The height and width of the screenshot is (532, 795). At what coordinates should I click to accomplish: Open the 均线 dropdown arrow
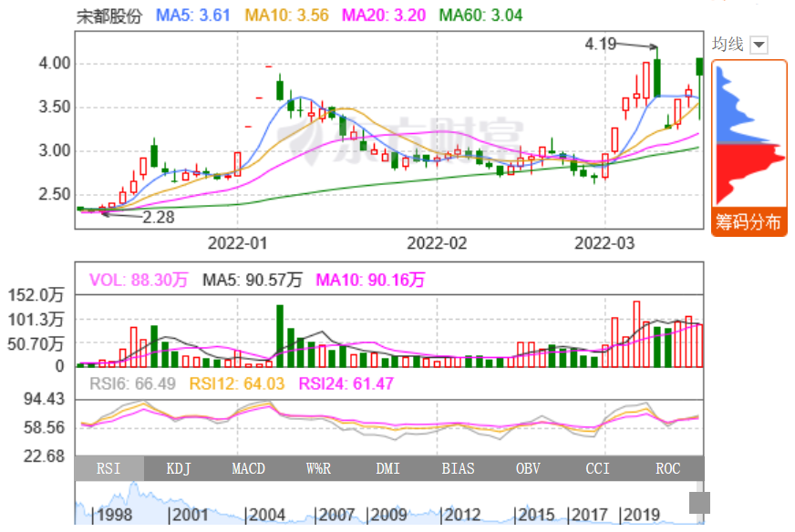point(759,45)
